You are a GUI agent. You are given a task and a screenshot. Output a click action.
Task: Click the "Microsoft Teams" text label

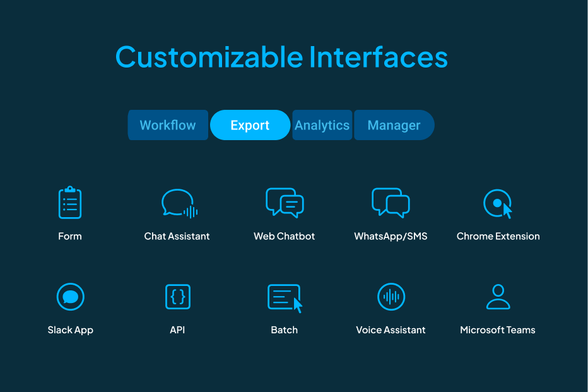pyautogui.click(x=498, y=330)
